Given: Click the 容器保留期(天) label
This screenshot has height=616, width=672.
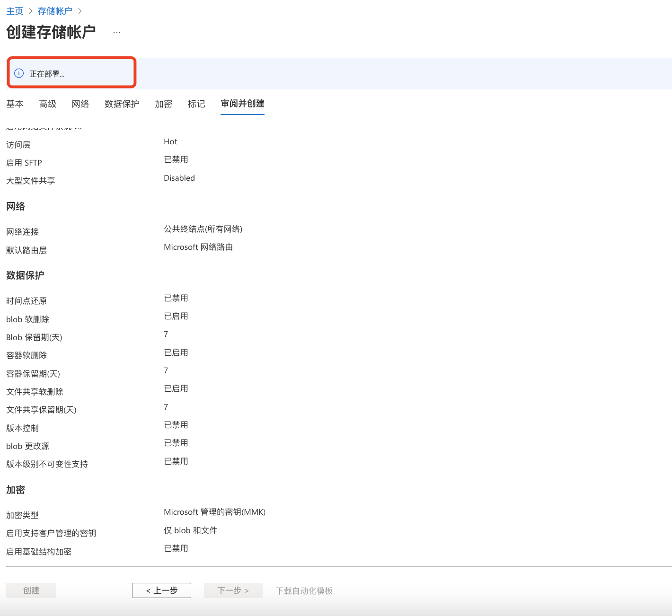Looking at the screenshot, I should 33,374.
